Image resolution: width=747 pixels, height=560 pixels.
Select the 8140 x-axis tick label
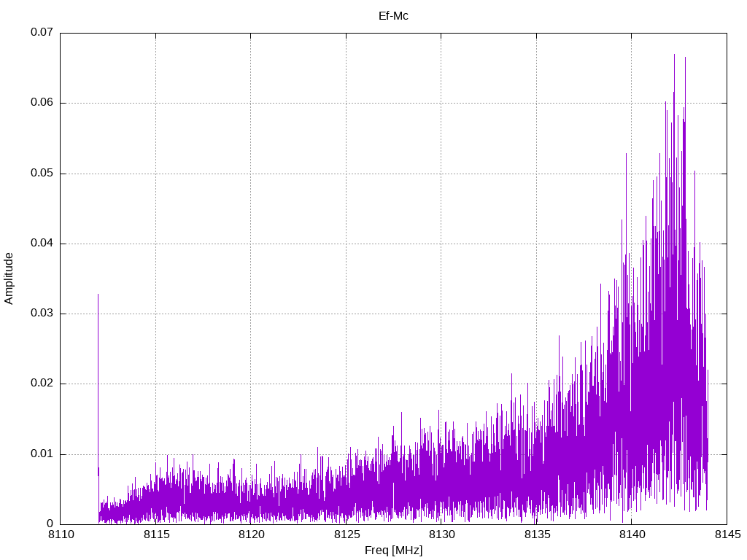(x=632, y=535)
